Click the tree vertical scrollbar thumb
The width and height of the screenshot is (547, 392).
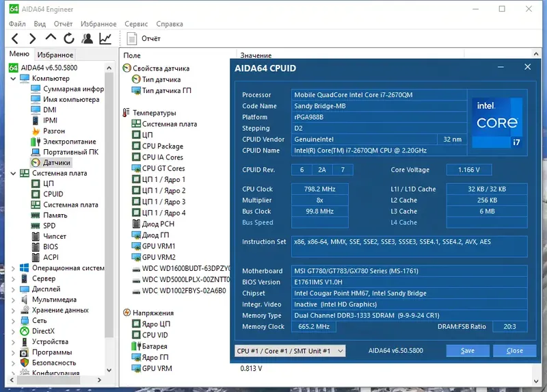point(109,206)
